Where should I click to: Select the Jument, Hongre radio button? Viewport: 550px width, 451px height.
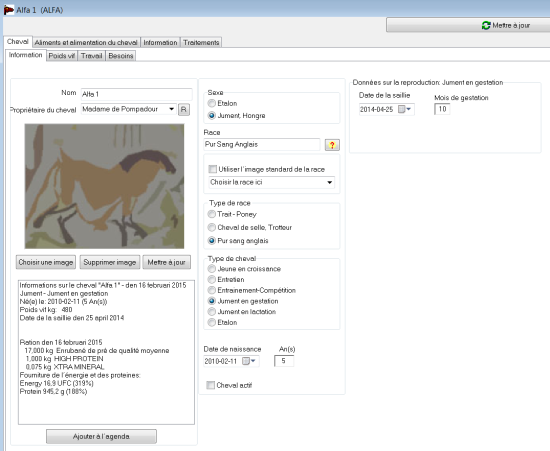[212, 115]
